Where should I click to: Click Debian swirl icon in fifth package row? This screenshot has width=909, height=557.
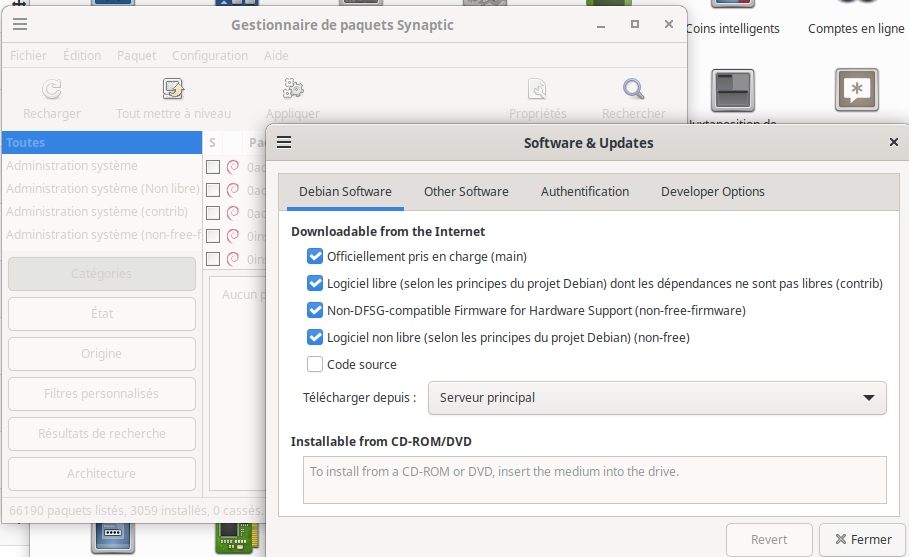(x=233, y=259)
